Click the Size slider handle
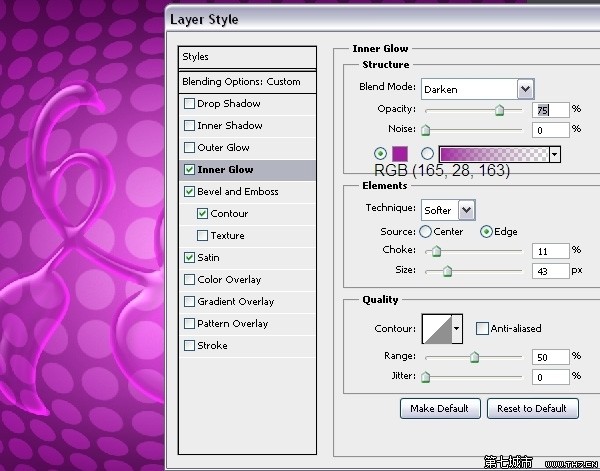600x471 pixels. point(447,271)
